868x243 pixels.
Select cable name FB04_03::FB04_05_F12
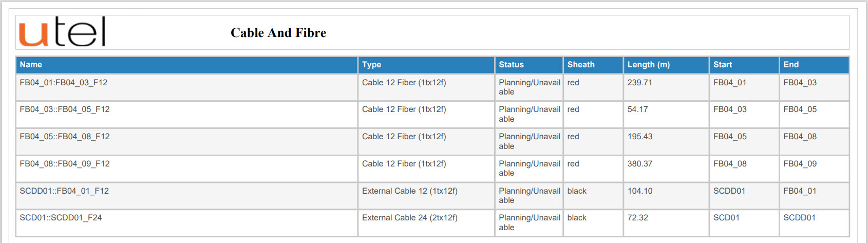65,109
